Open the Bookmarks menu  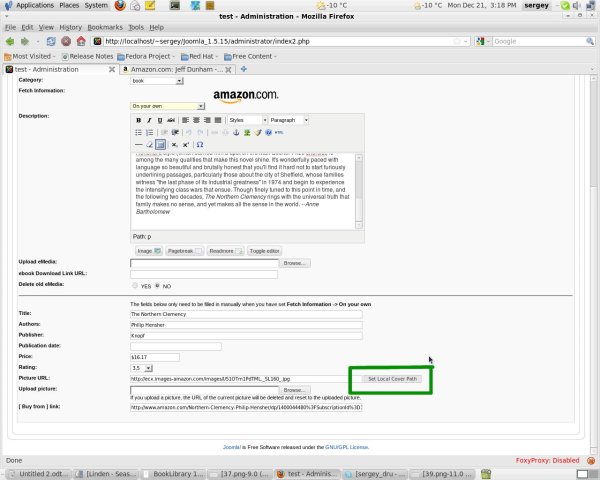click(x=105, y=27)
